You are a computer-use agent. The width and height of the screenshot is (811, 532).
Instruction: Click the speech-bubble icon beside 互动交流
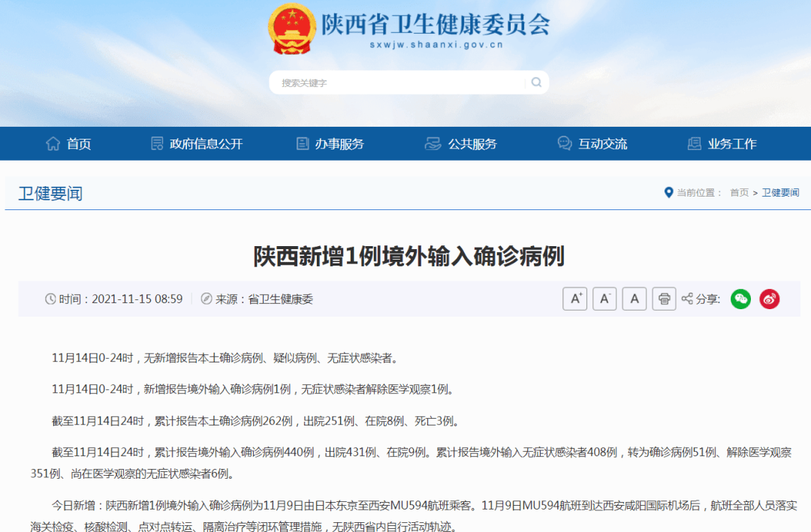(565, 143)
